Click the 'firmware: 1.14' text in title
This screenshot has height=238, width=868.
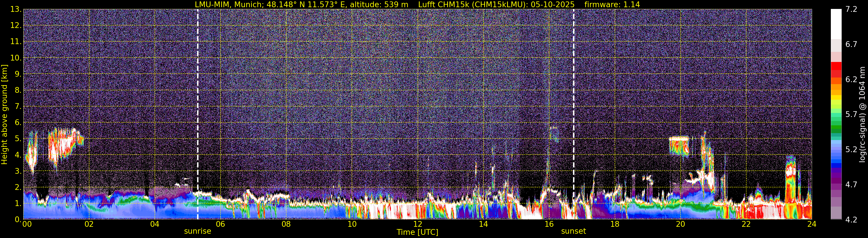tap(612, 4)
